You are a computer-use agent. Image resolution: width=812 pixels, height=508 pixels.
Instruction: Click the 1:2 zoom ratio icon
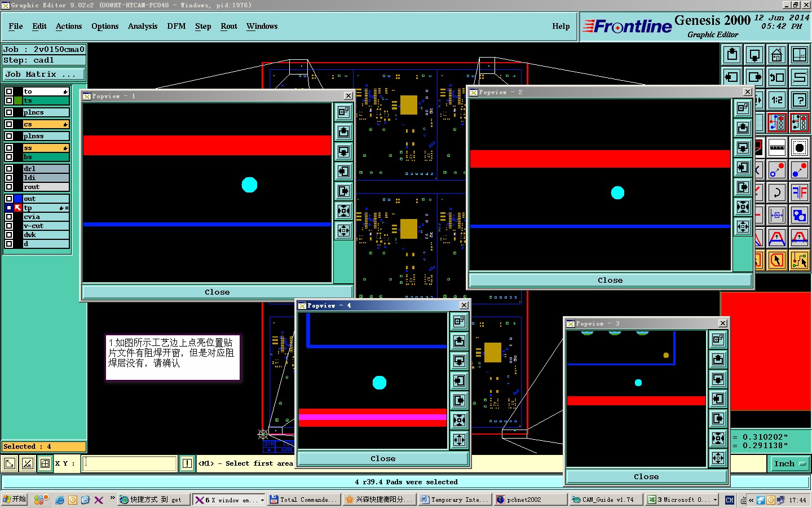point(776,100)
